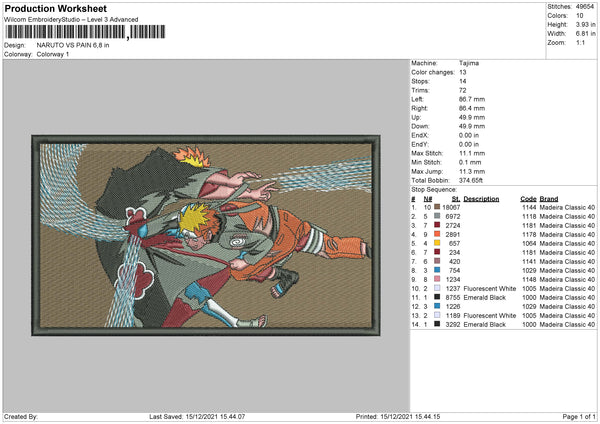Click the barcode under the worksheet title
Viewport: 600px width, 424px height.
[x=85, y=32]
